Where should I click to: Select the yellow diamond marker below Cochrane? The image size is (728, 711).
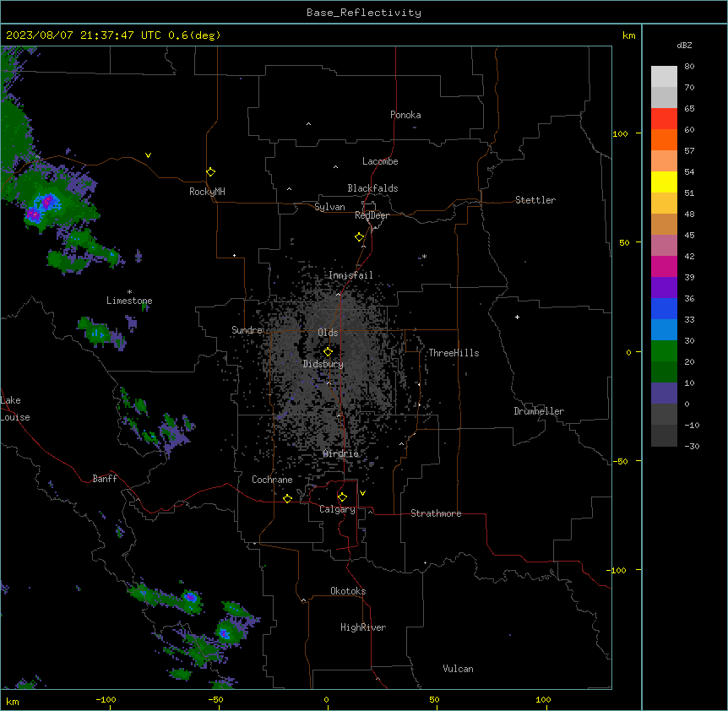click(287, 498)
